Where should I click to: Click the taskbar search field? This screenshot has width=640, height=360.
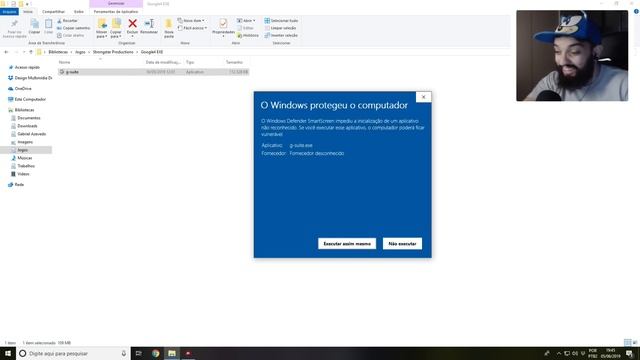[73, 353]
